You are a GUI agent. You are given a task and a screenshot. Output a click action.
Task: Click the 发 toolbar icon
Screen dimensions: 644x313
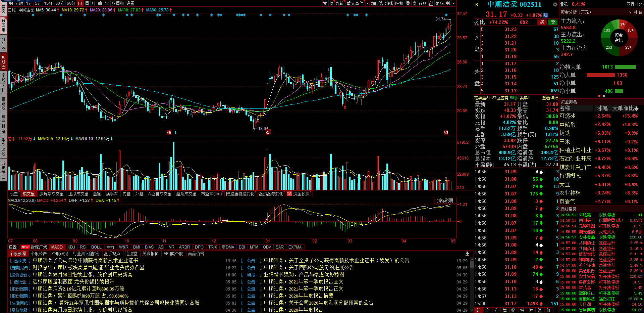coord(325,3)
